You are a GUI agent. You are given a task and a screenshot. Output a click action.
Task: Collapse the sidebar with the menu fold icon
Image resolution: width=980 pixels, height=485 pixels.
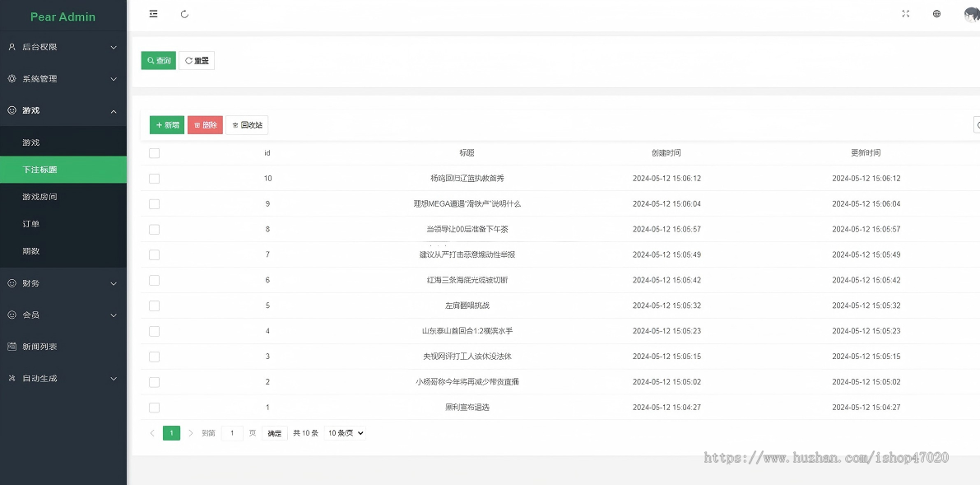pyautogui.click(x=153, y=14)
